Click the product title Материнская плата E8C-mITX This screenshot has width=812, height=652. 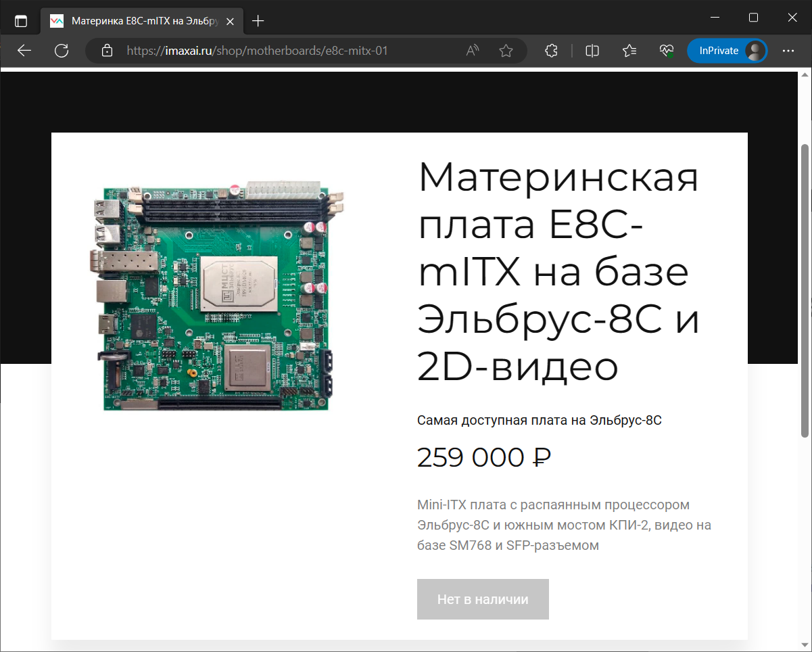558,271
